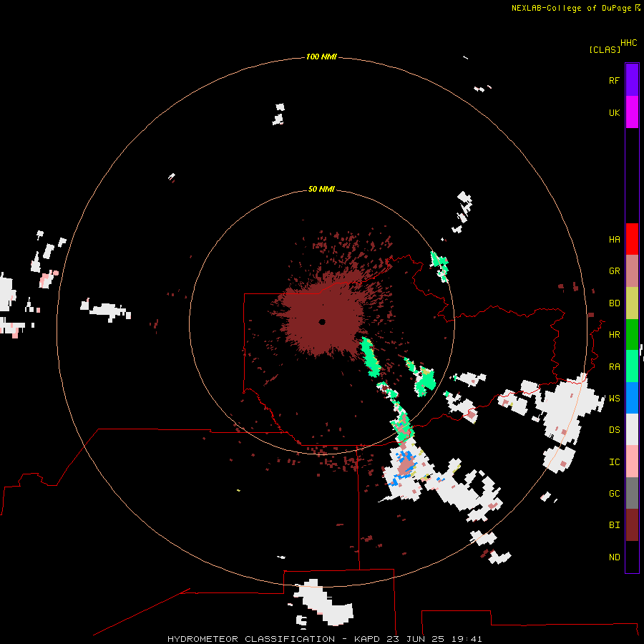Click the IC pink legend swatch
This screenshot has width=644, height=644.
pyautogui.click(x=632, y=462)
